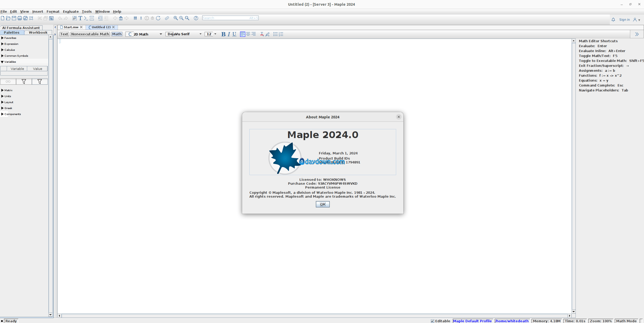Click the Save worksheet icon
Image resolution: width=644 pixels, height=323 pixels.
[x=14, y=18]
